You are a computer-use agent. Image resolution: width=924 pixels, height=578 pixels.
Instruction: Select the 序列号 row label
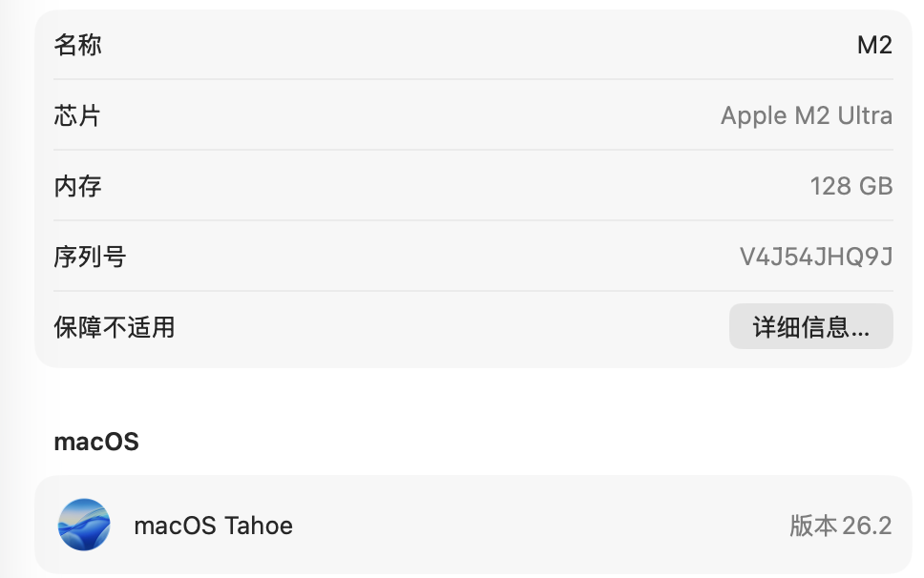90,257
